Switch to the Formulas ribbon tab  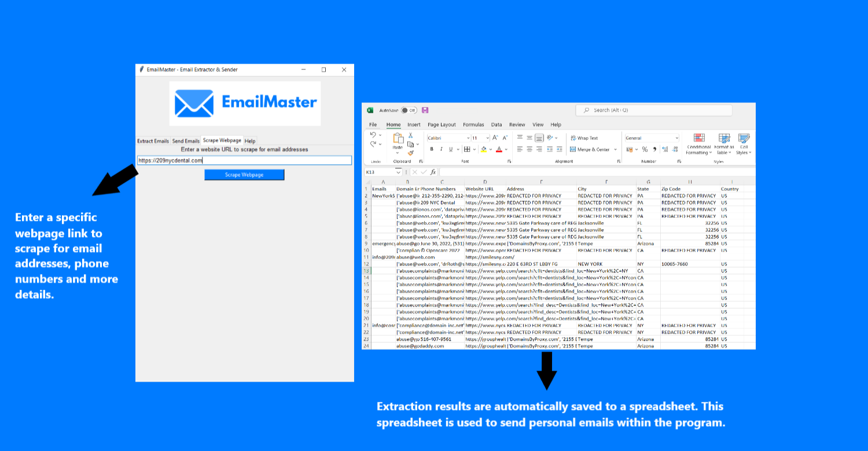point(473,124)
